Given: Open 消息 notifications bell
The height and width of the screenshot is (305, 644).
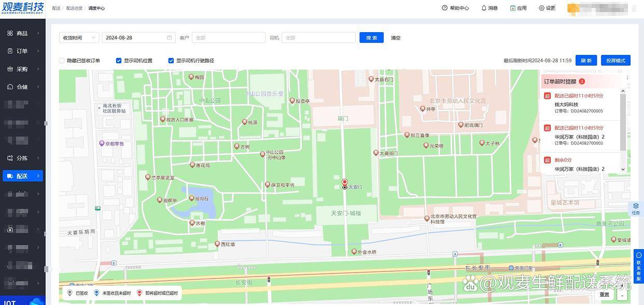Looking at the screenshot, I should [x=484, y=8].
